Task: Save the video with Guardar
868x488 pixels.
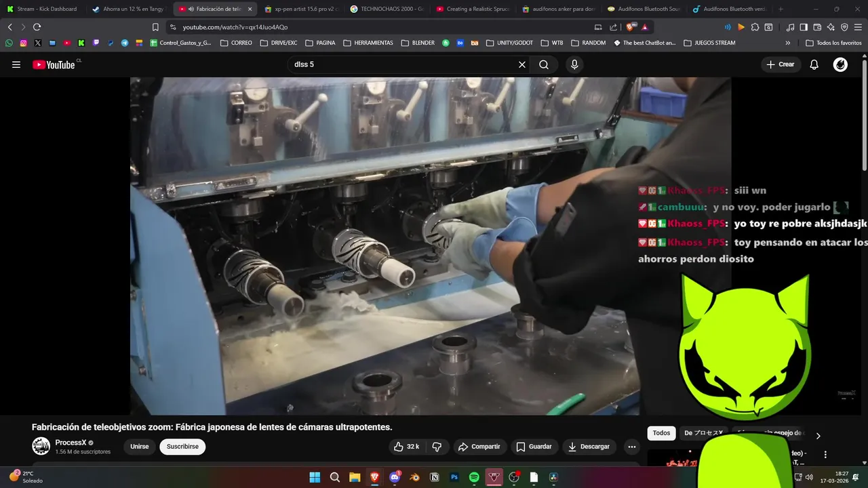Action: pyautogui.click(x=534, y=447)
